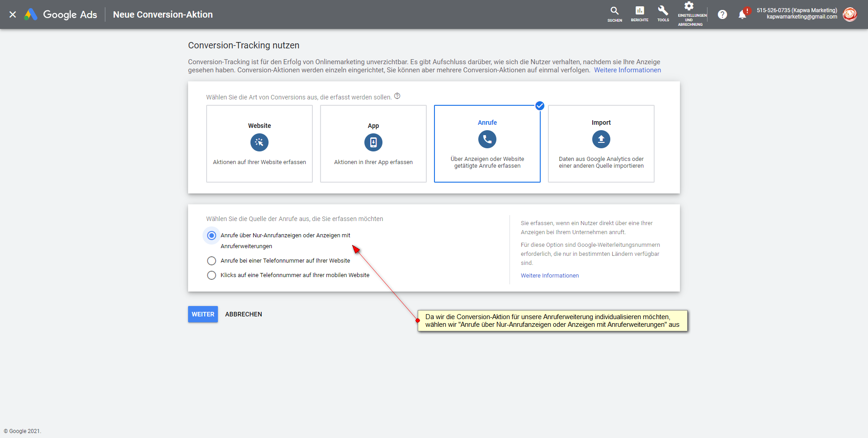
Task: Choose the App conversion type card
Action: pos(373,144)
